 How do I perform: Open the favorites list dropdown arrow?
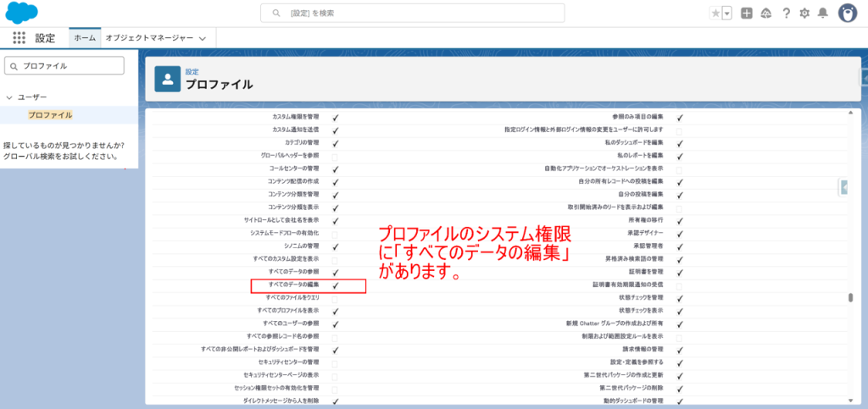pos(726,14)
